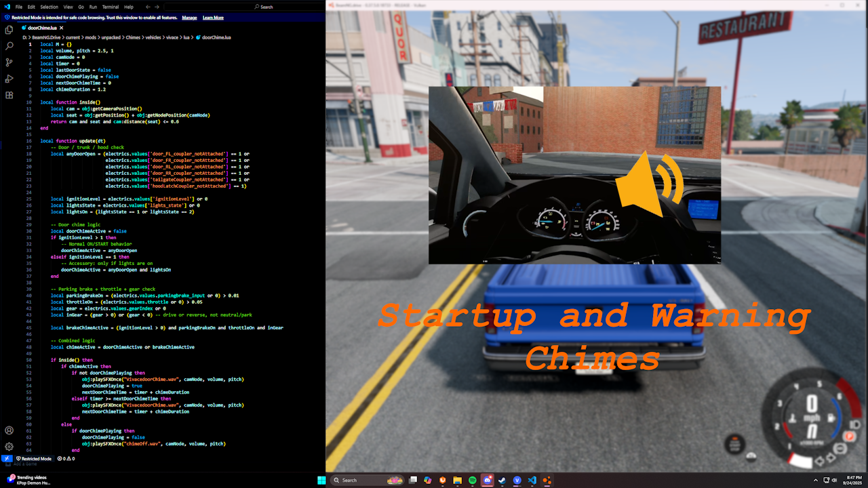Image resolution: width=868 pixels, height=488 pixels.
Task: Click line number 10 in the editor gutter
Action: pyautogui.click(x=29, y=102)
